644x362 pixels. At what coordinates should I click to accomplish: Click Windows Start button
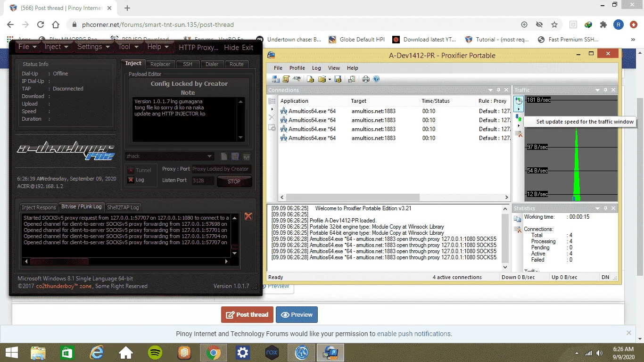pos(12,352)
